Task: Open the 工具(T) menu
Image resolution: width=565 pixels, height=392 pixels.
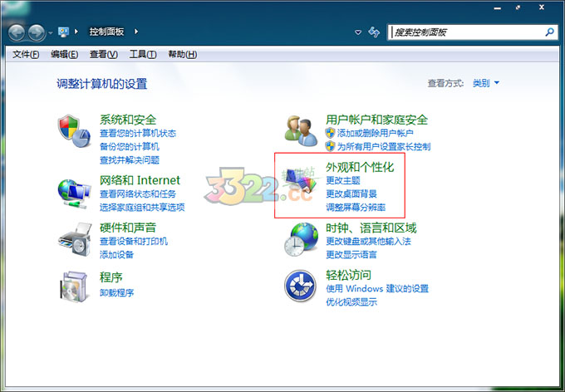Action: click(143, 55)
